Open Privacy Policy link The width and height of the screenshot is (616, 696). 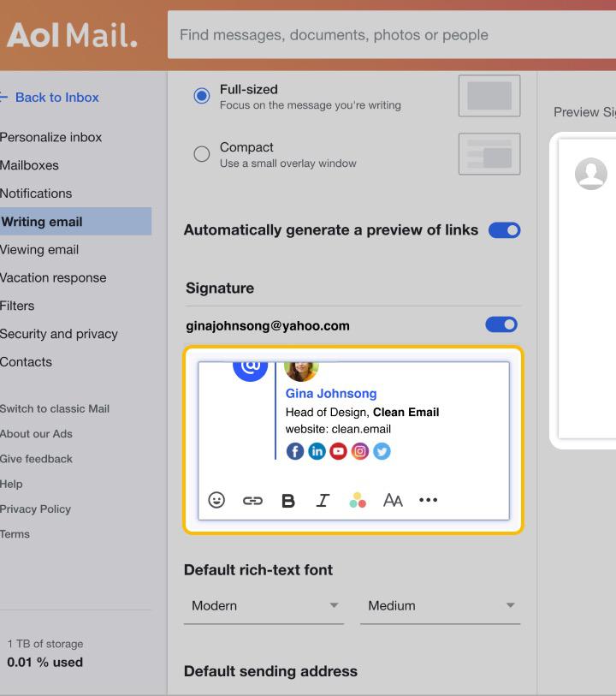pyautogui.click(x=35, y=509)
